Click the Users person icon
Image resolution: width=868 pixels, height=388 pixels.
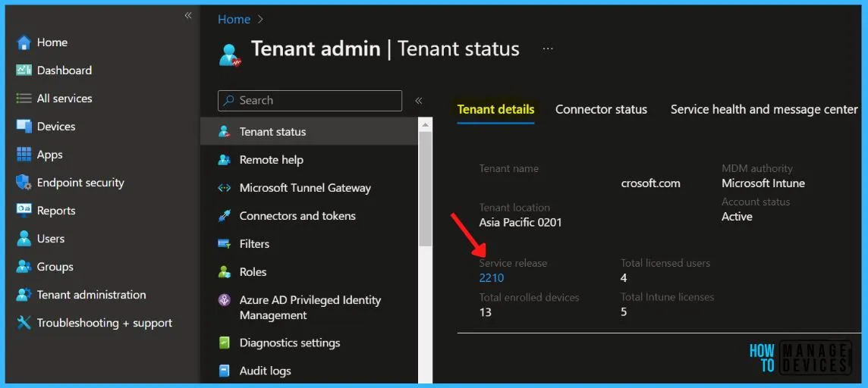click(24, 239)
